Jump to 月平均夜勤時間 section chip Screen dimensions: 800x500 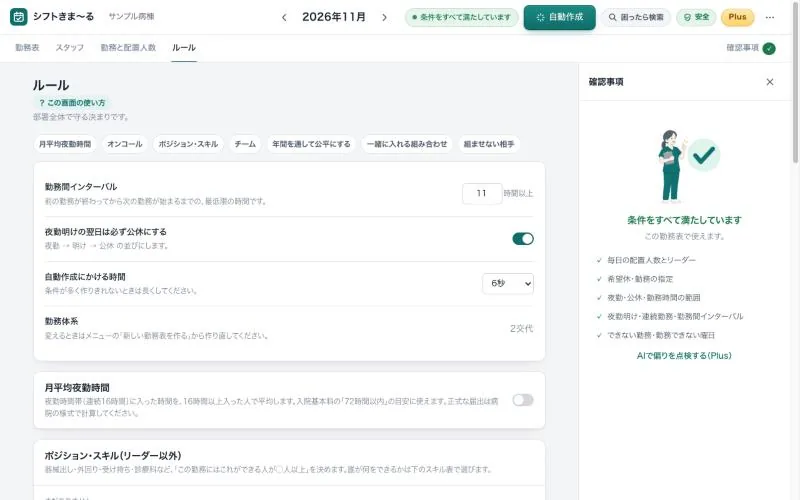[65, 144]
